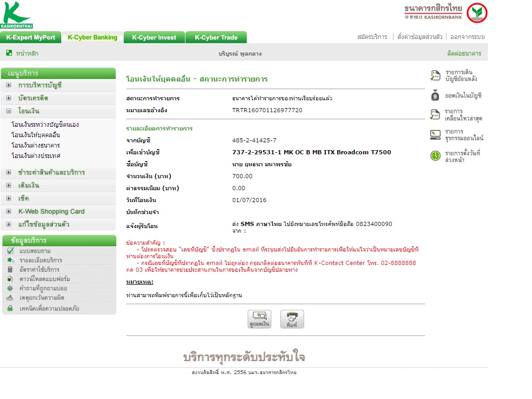Click the print (พิมพ์) icon button
Screen dimensions: 532x399
292,319
